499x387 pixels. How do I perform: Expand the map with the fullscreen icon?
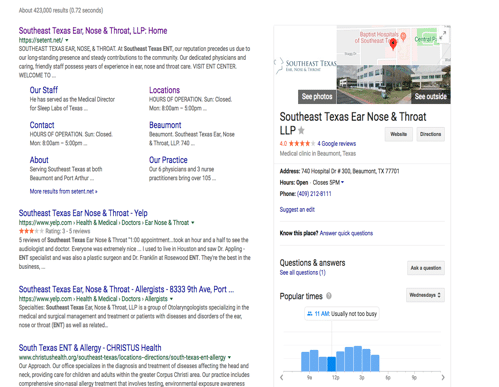click(443, 35)
